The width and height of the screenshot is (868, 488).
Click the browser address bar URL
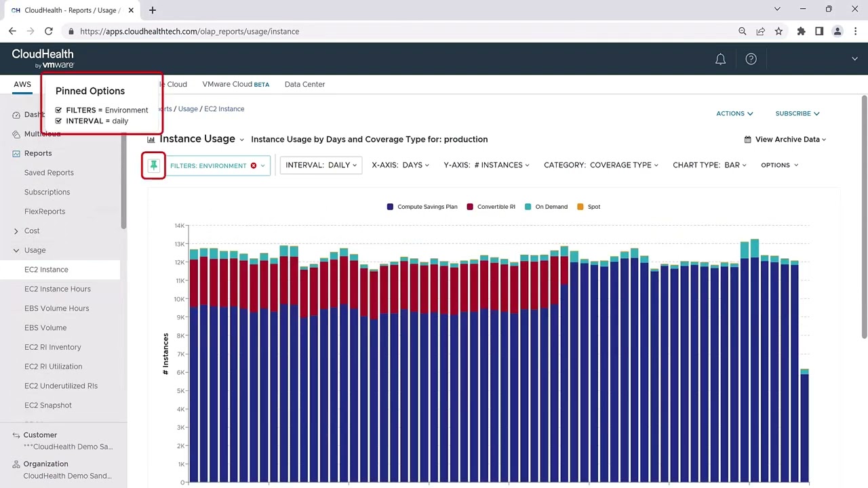189,31
